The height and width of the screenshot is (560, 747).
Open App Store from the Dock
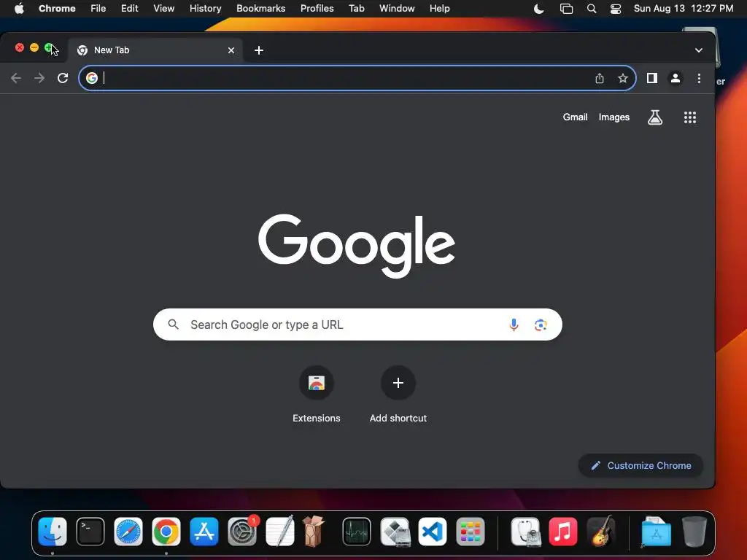point(204,532)
